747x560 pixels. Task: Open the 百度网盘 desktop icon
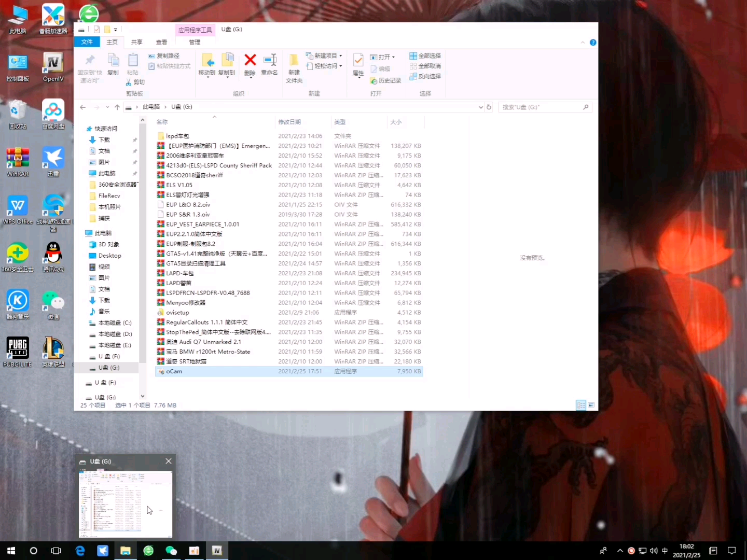53,115
